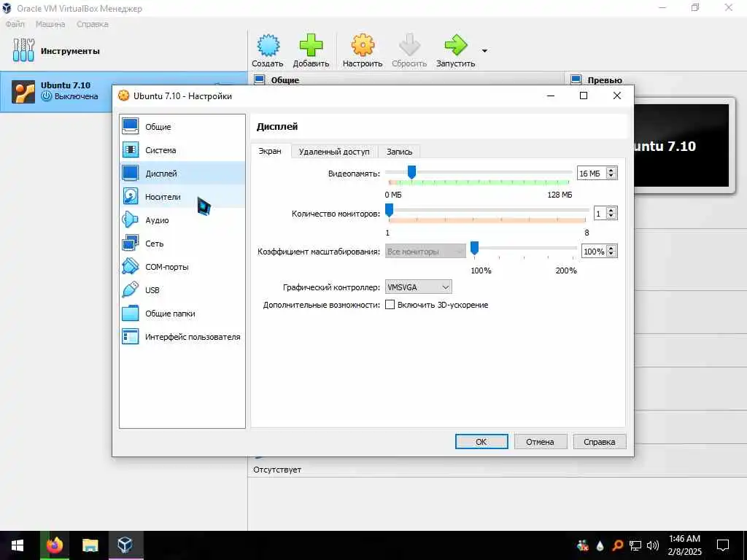This screenshot has width=747, height=560.
Task: Open the notification center icon
Action: pyautogui.click(x=723, y=545)
